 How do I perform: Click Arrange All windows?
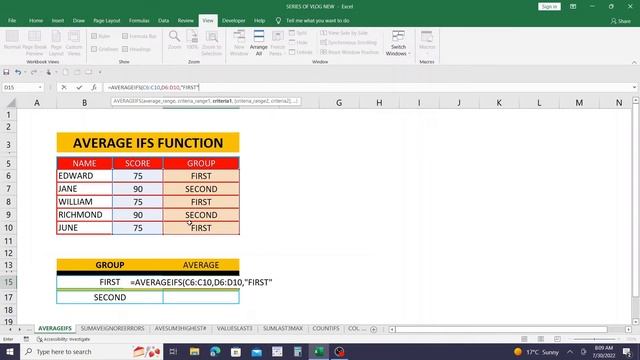pyautogui.click(x=259, y=42)
